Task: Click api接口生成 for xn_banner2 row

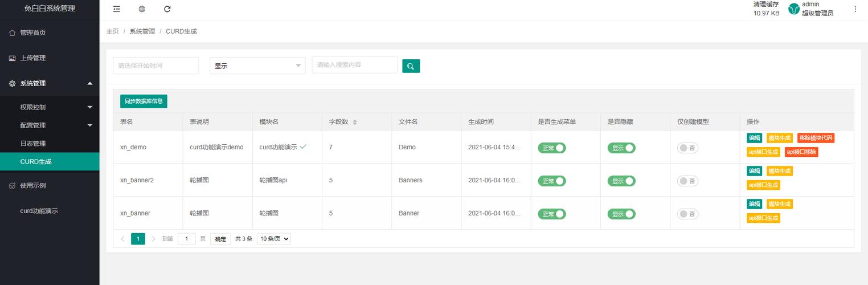Action: (x=764, y=185)
